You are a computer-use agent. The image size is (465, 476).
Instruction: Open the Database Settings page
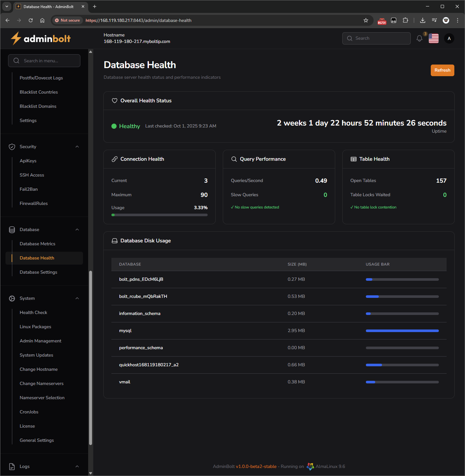coord(38,272)
